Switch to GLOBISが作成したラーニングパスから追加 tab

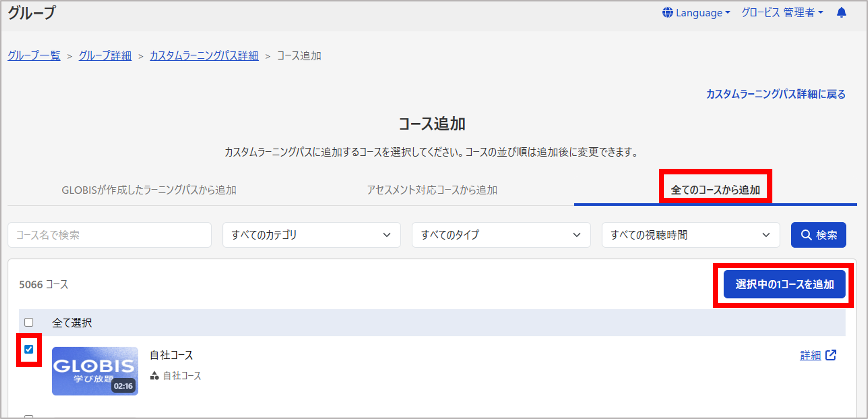pyautogui.click(x=149, y=190)
